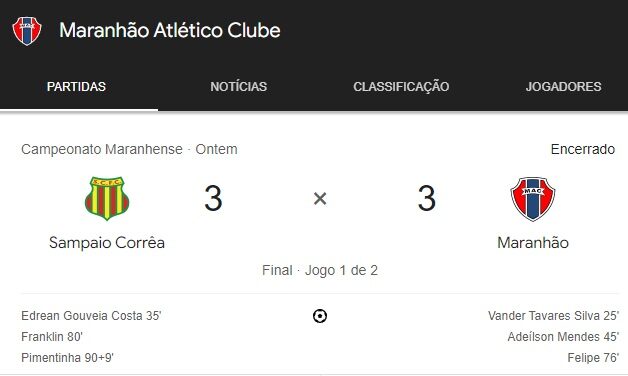Go to the JOGADORES tab
628x376 pixels.
[x=564, y=86]
